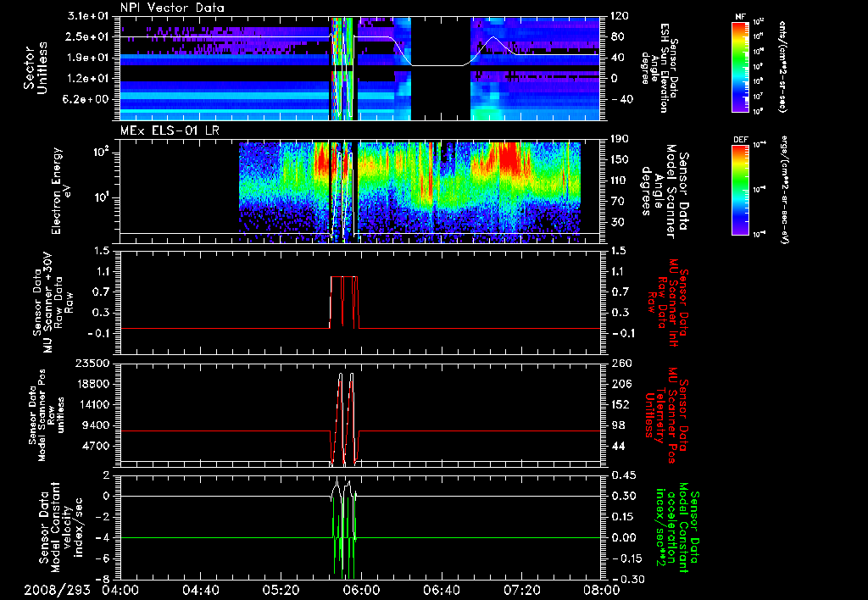Click the "190" scanner angle tick value
This screenshot has height=600, width=868.
tap(620, 140)
